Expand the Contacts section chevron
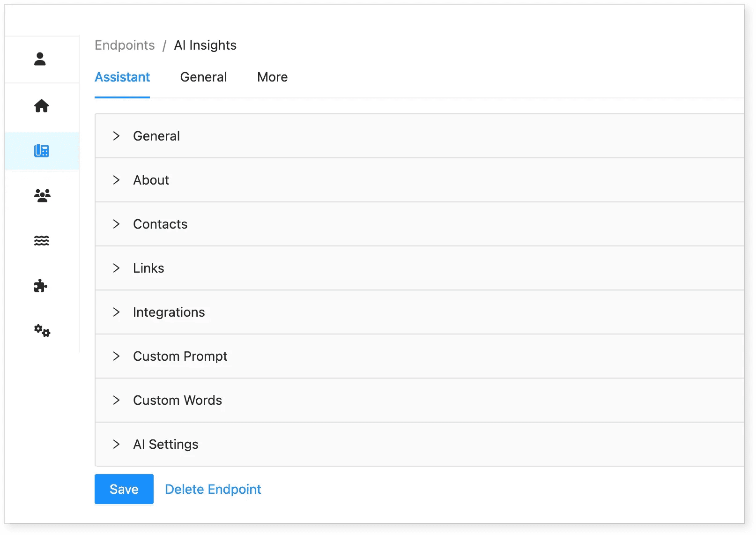The width and height of the screenshot is (756, 535). click(116, 224)
